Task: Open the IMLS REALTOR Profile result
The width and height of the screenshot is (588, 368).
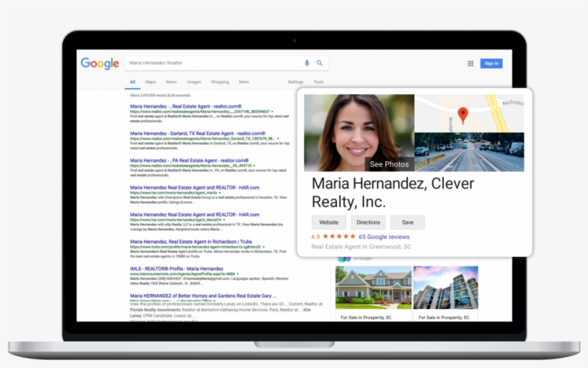Action: [176, 268]
